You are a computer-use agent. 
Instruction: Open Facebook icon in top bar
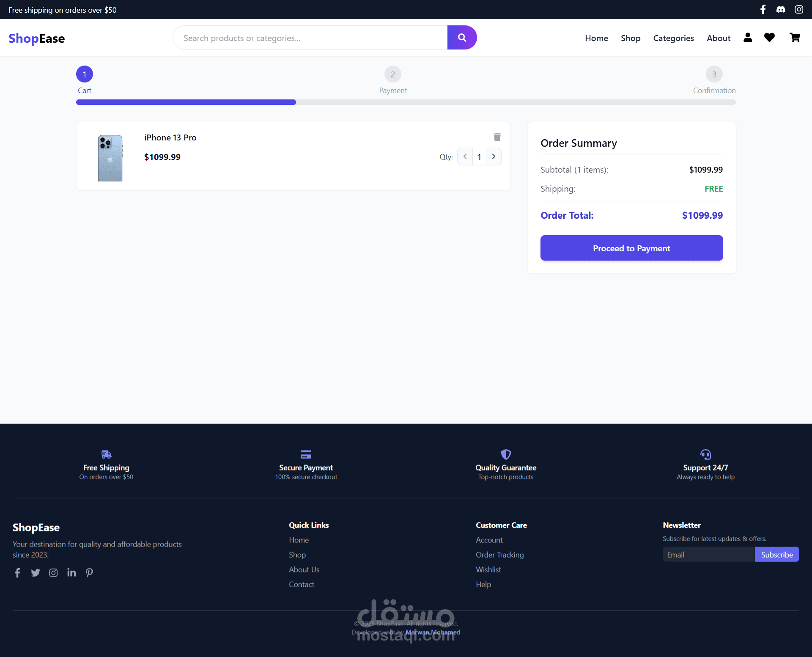point(763,9)
